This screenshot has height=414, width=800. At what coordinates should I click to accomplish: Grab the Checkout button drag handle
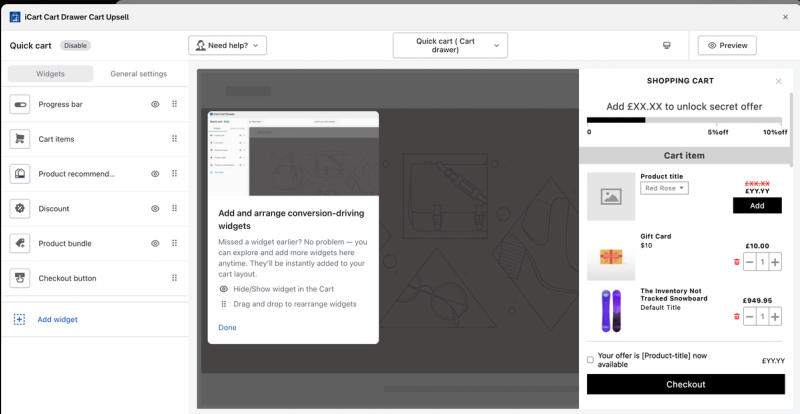click(174, 278)
